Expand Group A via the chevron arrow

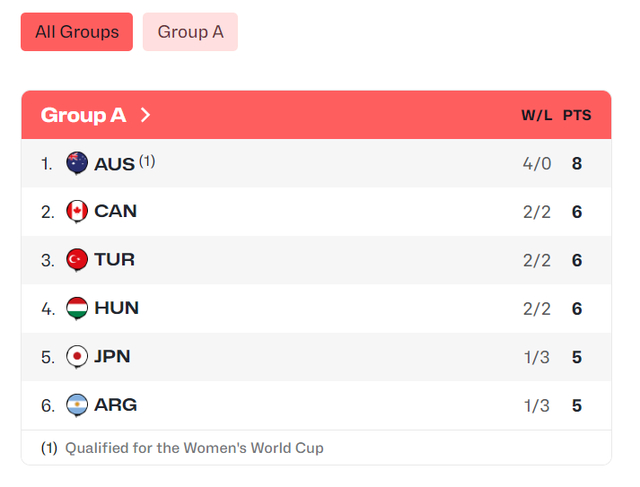point(146,115)
